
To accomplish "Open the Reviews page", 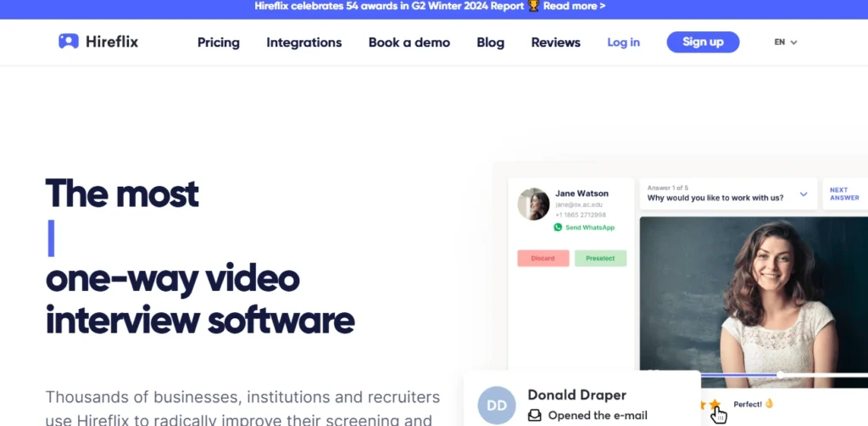I will pyautogui.click(x=556, y=42).
